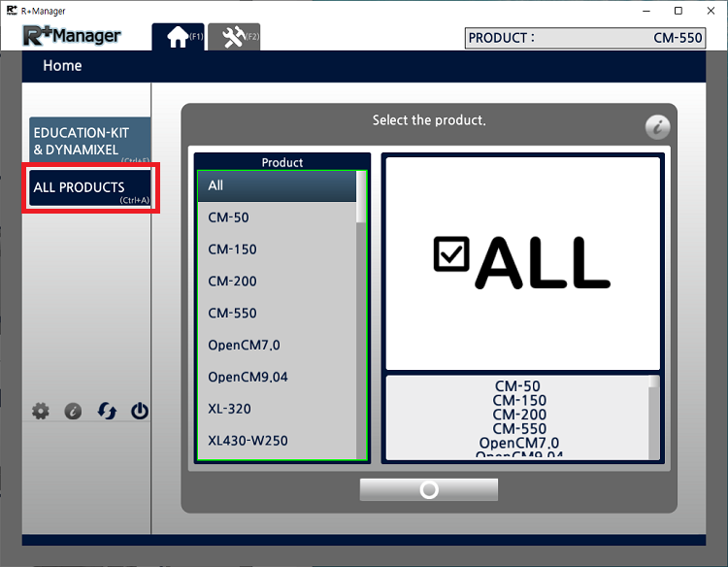Confirm selection with the circle button
The height and width of the screenshot is (567, 728).
[428, 490]
